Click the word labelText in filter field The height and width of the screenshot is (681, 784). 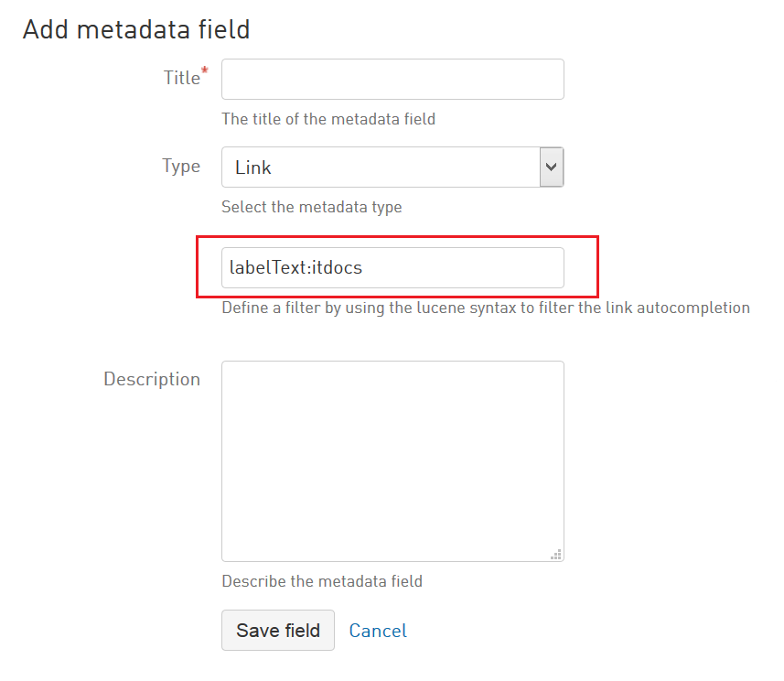coord(267,267)
